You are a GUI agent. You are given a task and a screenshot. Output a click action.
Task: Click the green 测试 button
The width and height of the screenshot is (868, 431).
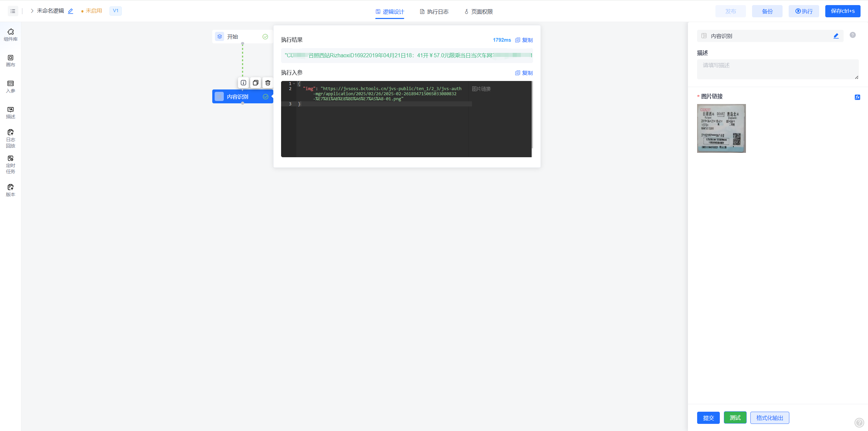coord(735,418)
